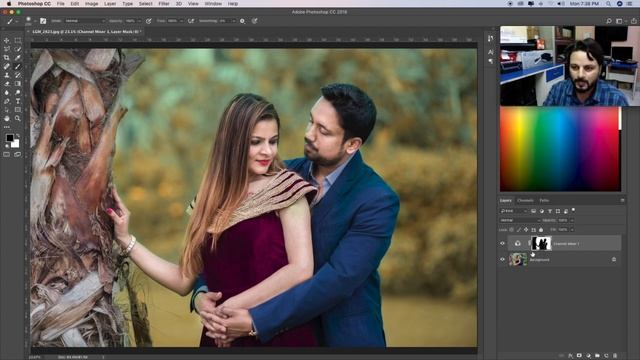
Task: Hide the Channel Mixer 1 layer
Action: [x=502, y=244]
